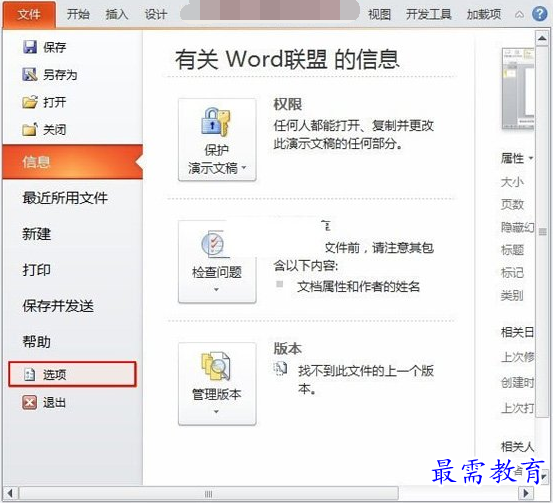The height and width of the screenshot is (503, 553).
Task: Collapse the ribbon with the caret icon
Action: [x=519, y=15]
